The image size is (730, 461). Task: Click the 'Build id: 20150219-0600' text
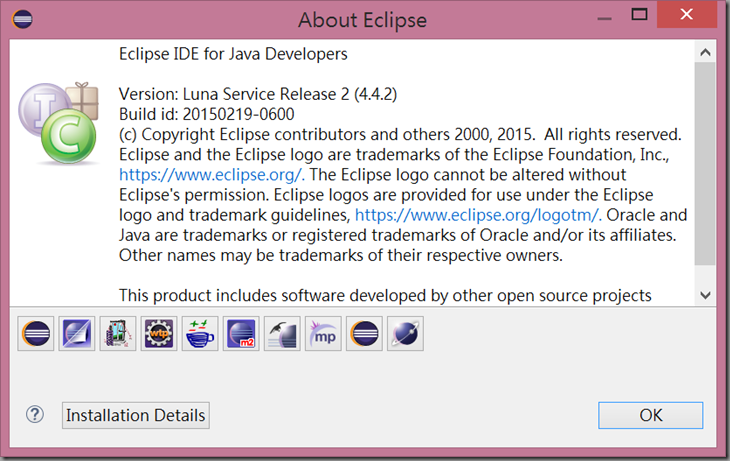(207, 115)
